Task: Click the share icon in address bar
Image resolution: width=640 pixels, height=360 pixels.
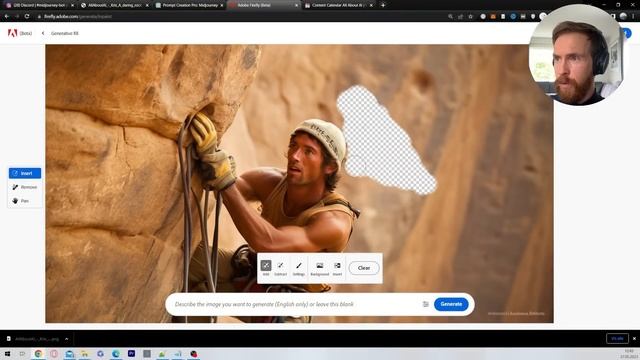Action: tap(460, 17)
